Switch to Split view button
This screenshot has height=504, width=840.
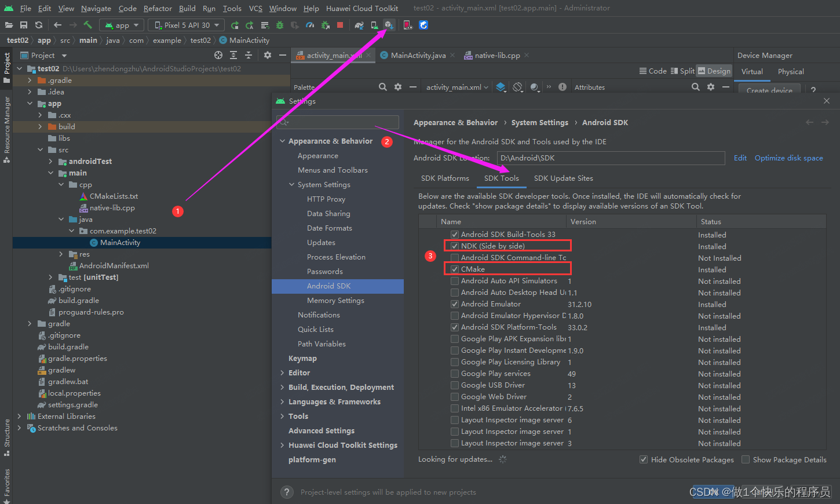click(x=682, y=71)
